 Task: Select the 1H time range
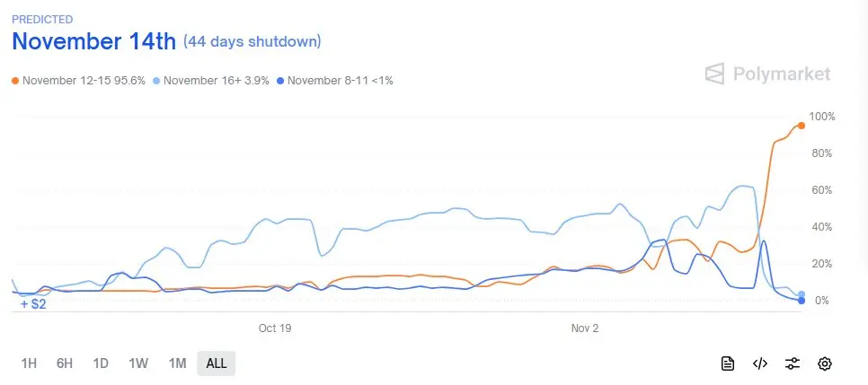(29, 363)
